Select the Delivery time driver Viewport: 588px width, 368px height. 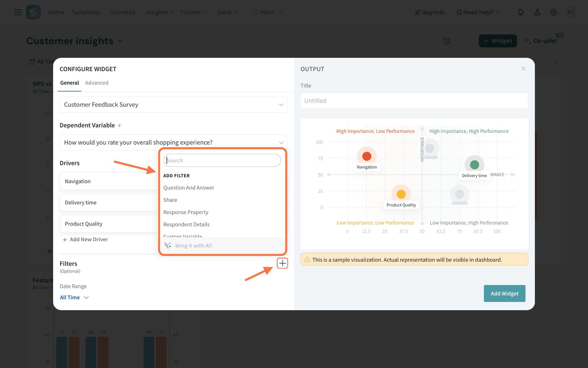[109, 202]
